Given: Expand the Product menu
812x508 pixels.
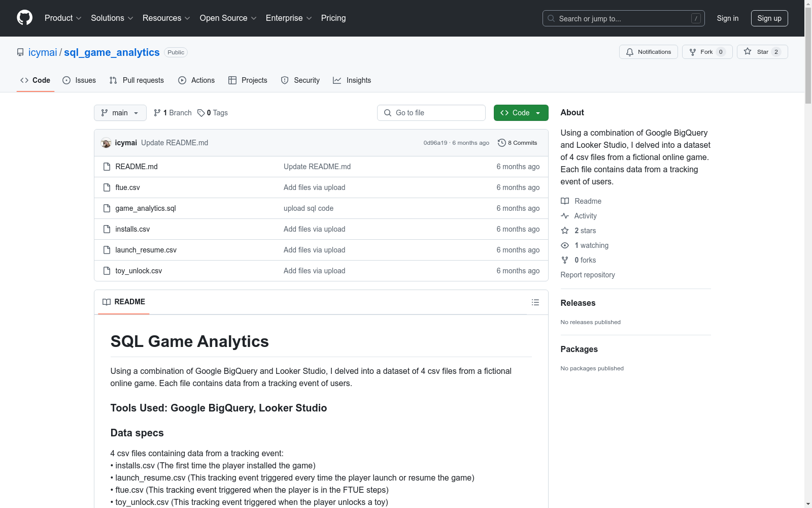Looking at the screenshot, I should click(63, 18).
